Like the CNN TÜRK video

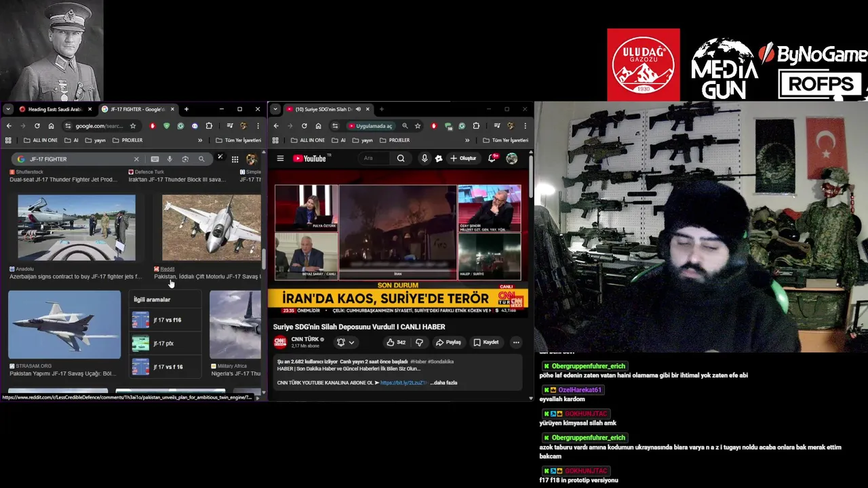pos(395,342)
